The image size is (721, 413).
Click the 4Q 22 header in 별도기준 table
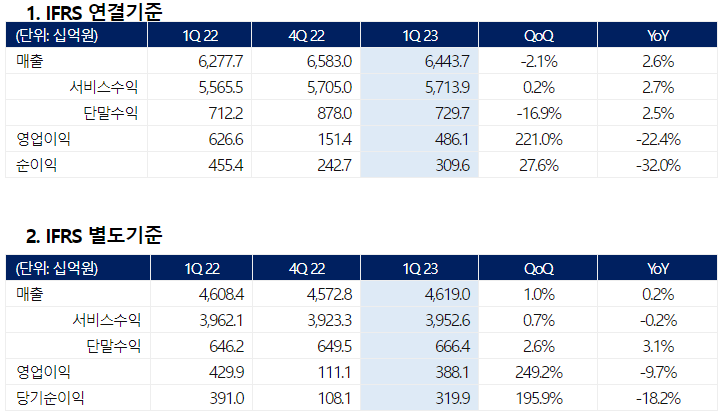click(304, 268)
